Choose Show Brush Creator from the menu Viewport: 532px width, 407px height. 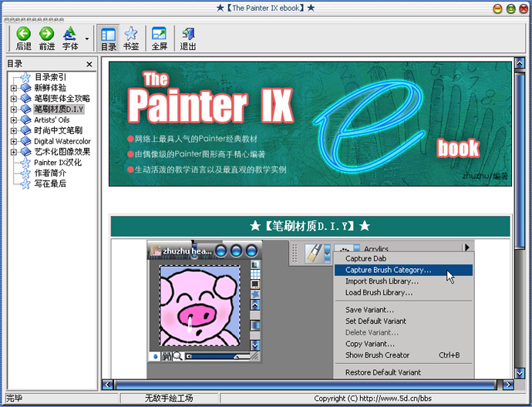377,355
